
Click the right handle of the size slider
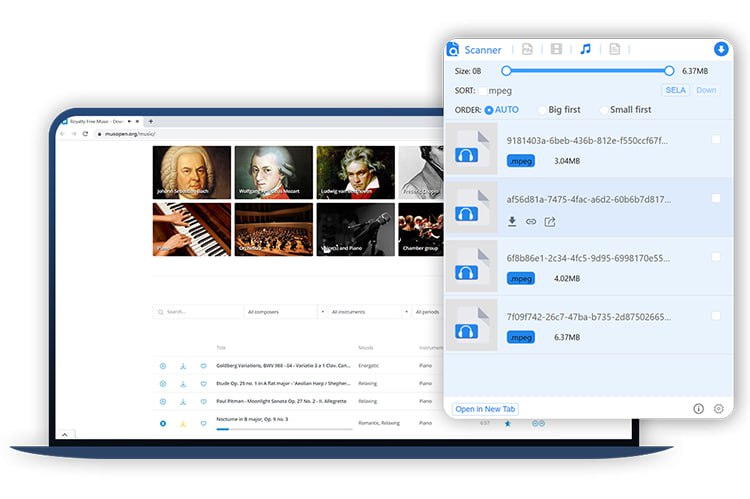click(x=669, y=70)
